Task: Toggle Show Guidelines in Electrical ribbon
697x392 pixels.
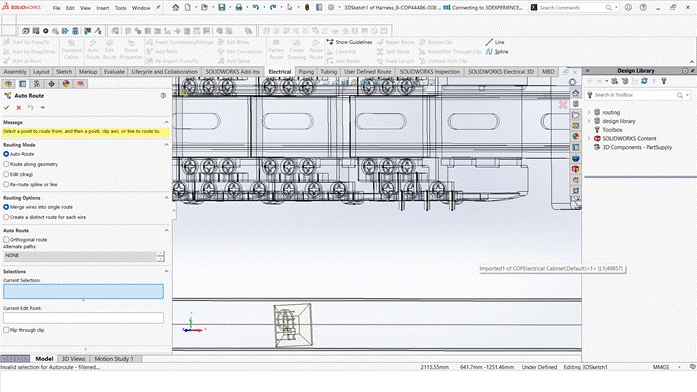Action: (349, 42)
